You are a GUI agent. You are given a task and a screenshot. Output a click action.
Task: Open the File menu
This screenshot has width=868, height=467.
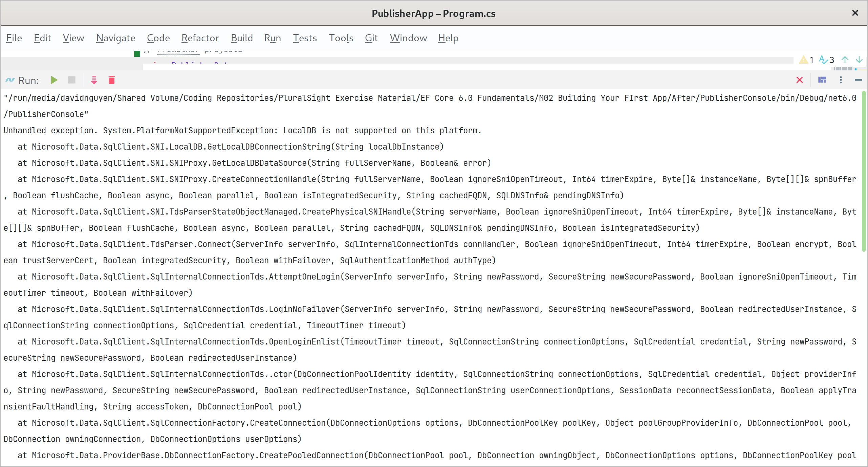pos(14,38)
